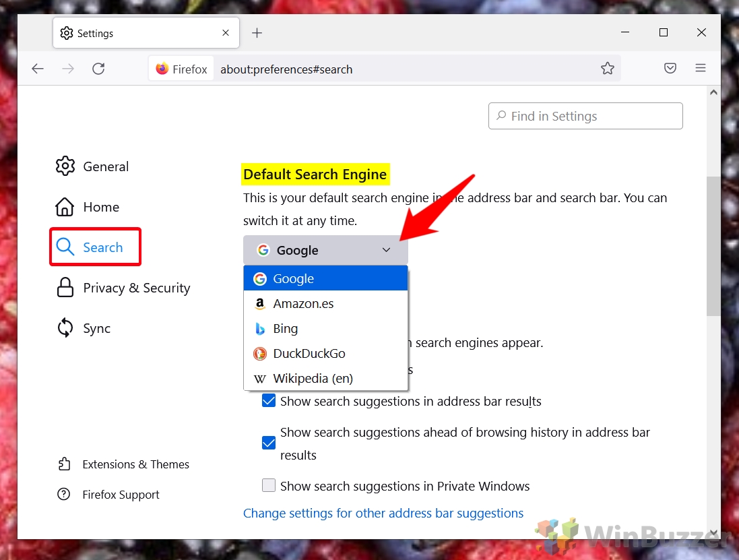Viewport: 739px width, 560px height.
Task: Open Change settings for other address bar suggestions
Action: pyautogui.click(x=383, y=514)
